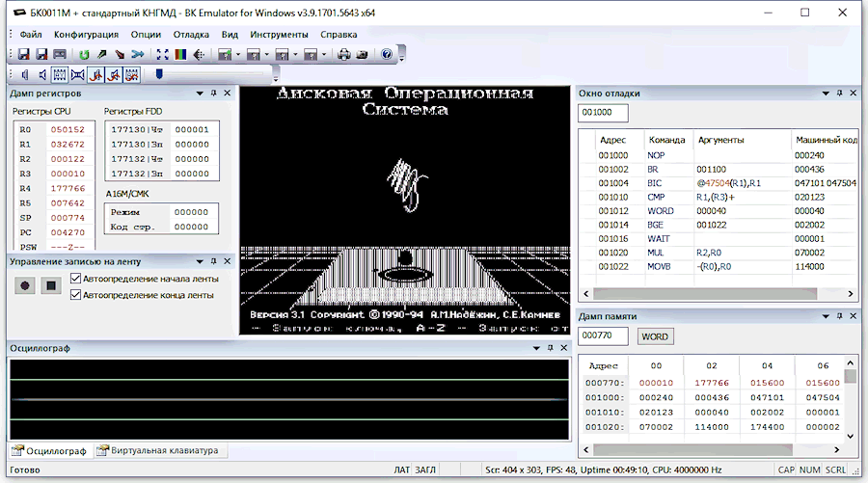Toggle the bow-tie shaped sound icon
The width and height of the screenshot is (868, 483).
click(x=78, y=74)
